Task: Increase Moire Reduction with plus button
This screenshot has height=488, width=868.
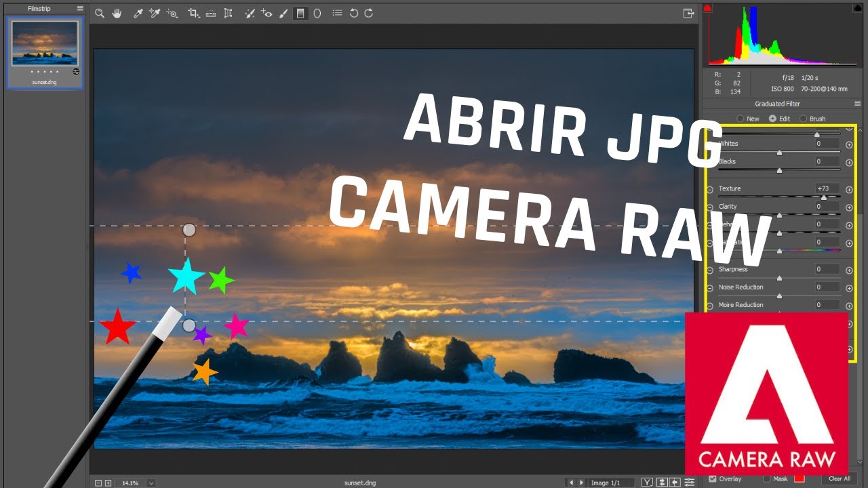Action: pos(849,306)
